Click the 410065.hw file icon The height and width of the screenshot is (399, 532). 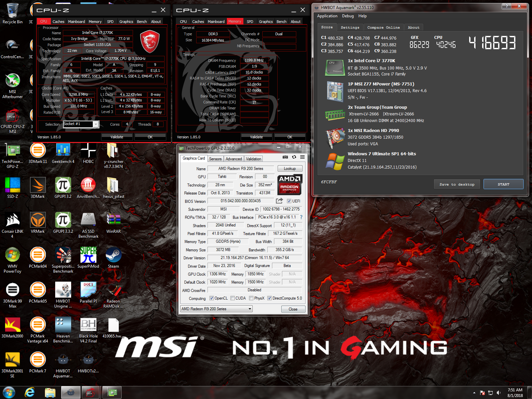[113, 328]
